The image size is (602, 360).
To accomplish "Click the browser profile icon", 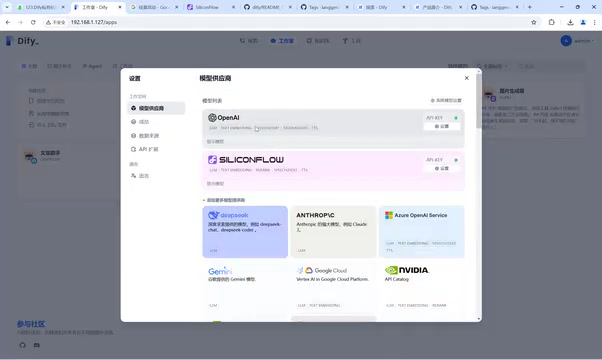I will (x=583, y=22).
